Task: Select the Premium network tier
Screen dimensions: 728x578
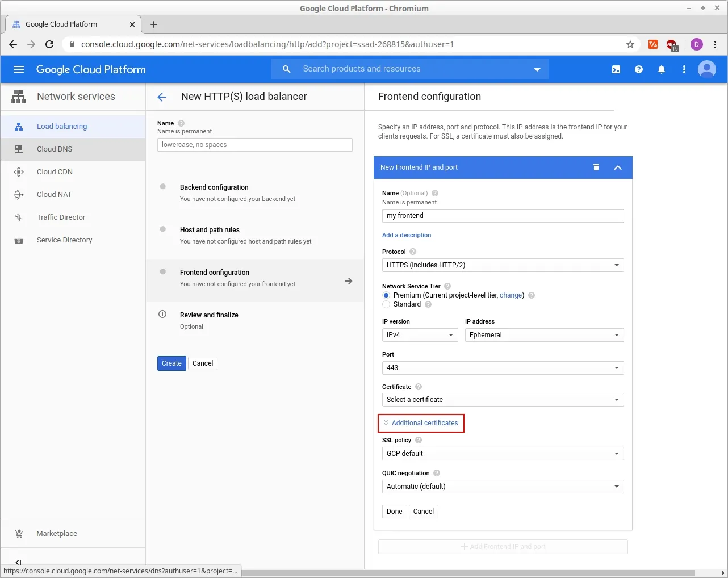Action: coord(386,295)
